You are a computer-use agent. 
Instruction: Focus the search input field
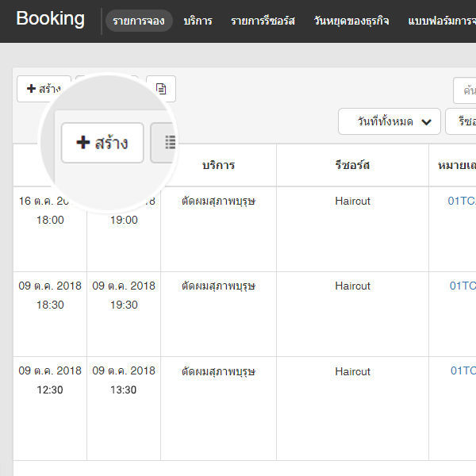(465, 90)
